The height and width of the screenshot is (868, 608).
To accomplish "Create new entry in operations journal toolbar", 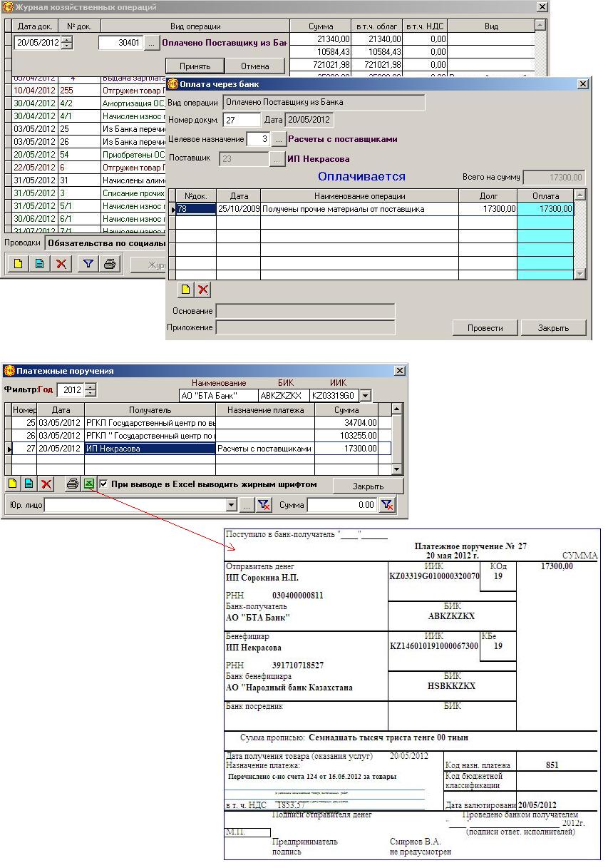I will click(x=18, y=265).
